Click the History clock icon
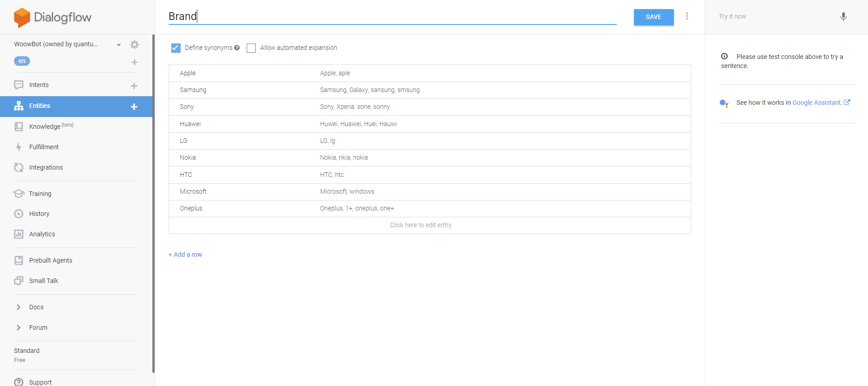This screenshot has width=868, height=386. point(19,214)
